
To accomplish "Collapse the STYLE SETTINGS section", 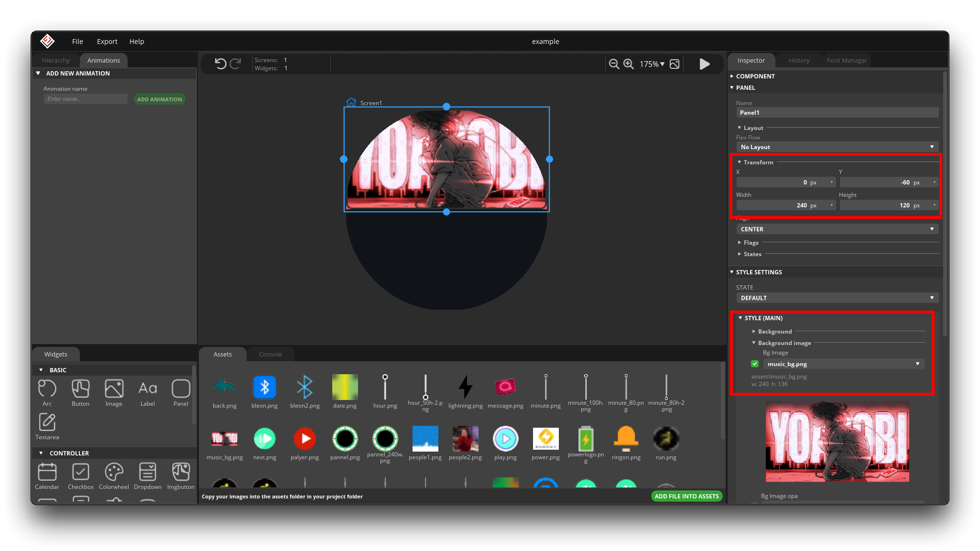I will click(759, 272).
